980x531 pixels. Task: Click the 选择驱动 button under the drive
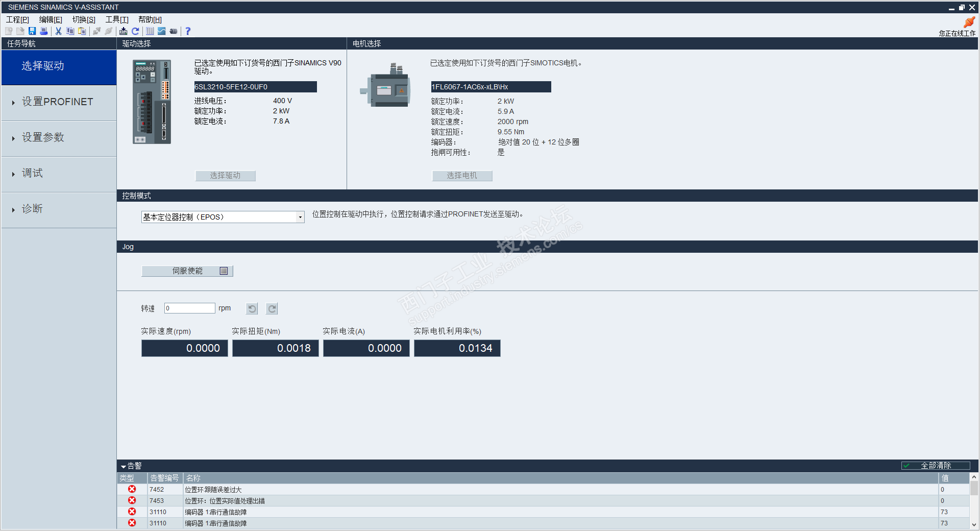click(226, 176)
